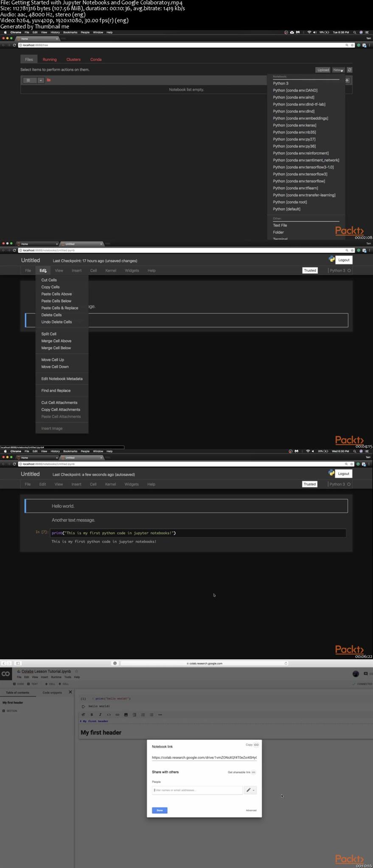Click the print code cell input
This screenshot has width=373, height=868.
198,533
